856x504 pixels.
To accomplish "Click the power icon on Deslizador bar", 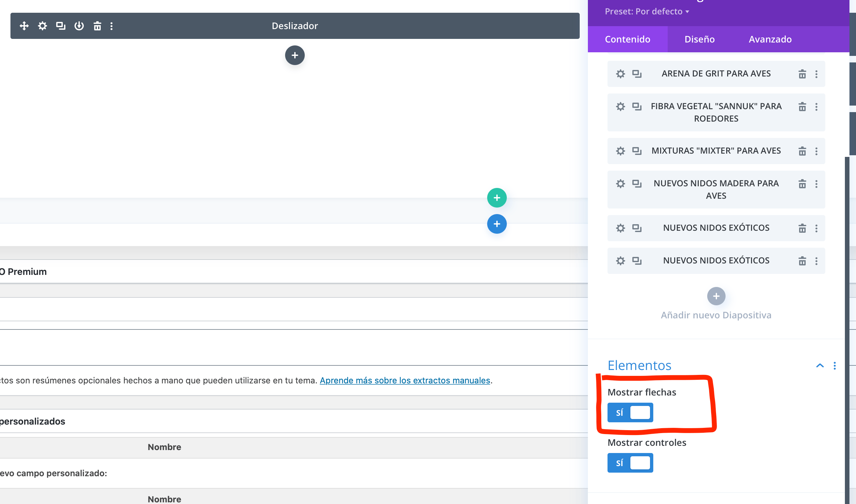I will coord(79,26).
